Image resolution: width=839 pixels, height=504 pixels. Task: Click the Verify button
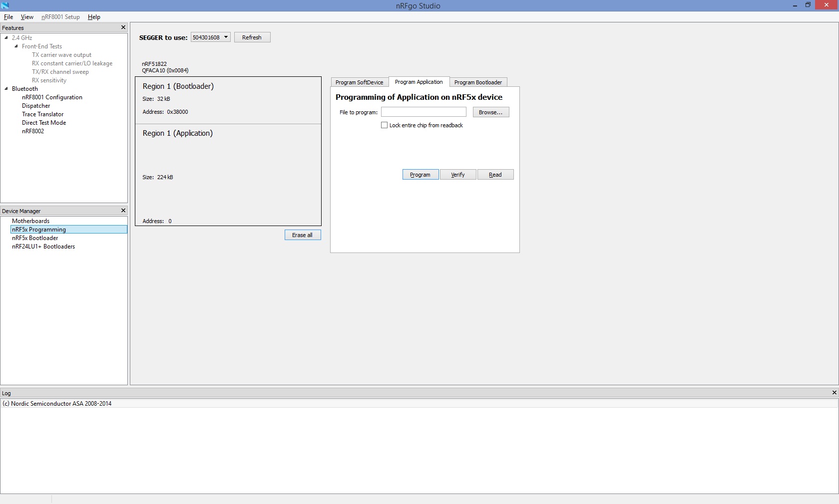point(458,175)
